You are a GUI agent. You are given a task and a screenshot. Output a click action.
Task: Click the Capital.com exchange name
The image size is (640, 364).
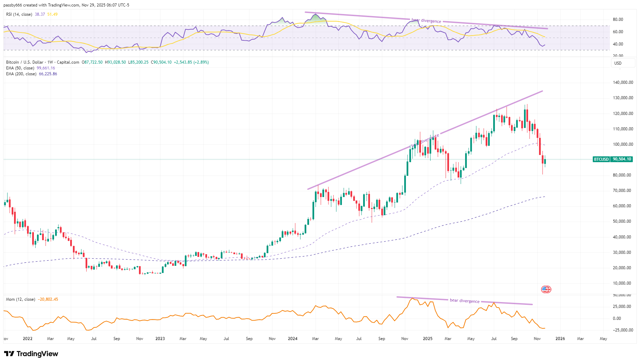coord(67,62)
